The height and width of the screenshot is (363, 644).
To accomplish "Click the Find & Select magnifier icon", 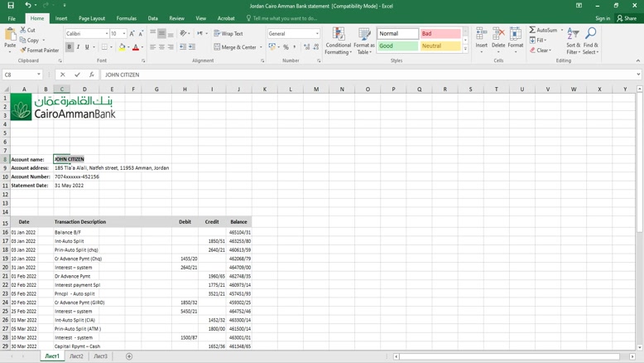I will [590, 41].
